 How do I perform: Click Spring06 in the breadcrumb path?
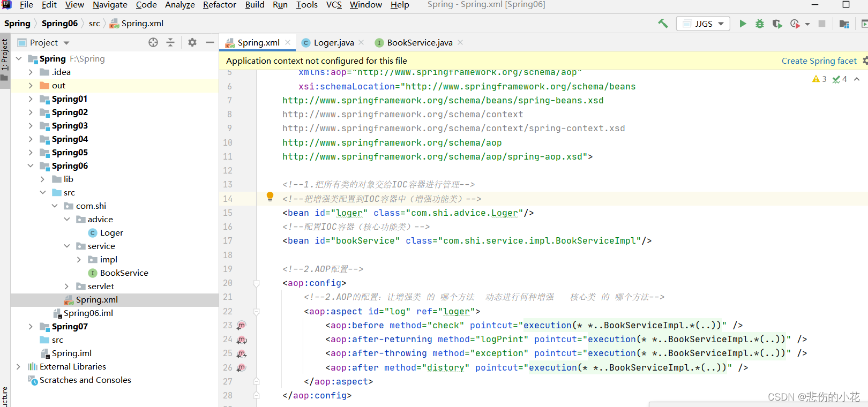pyautogui.click(x=59, y=24)
